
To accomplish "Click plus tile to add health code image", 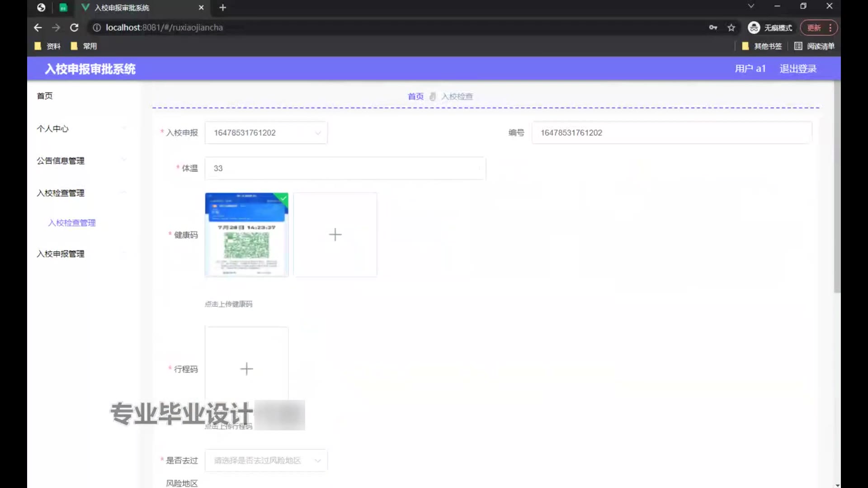I will click(335, 235).
